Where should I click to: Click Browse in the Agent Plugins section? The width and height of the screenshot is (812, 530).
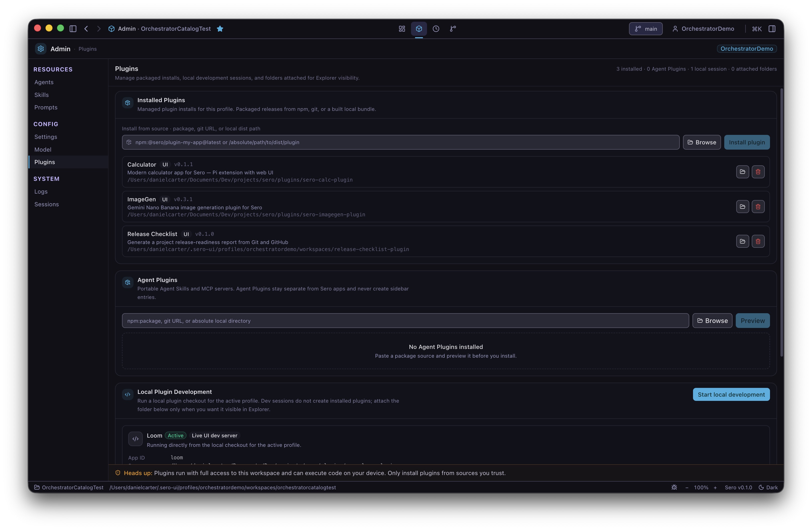(712, 321)
